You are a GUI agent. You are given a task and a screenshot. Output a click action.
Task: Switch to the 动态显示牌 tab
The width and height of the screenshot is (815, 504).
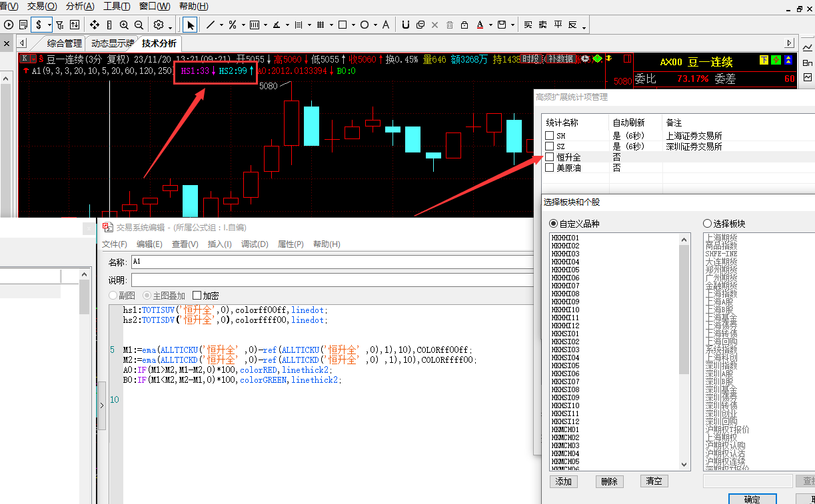113,43
